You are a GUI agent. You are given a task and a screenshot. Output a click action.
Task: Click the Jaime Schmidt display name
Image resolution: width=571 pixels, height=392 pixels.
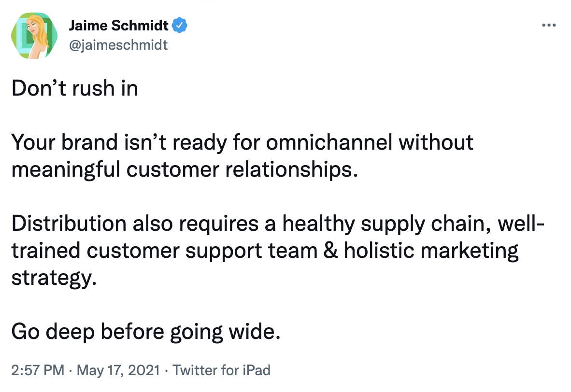(118, 25)
